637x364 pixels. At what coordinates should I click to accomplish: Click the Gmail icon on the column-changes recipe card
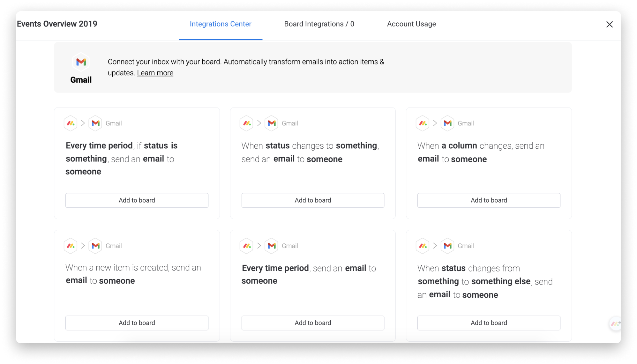tap(447, 123)
